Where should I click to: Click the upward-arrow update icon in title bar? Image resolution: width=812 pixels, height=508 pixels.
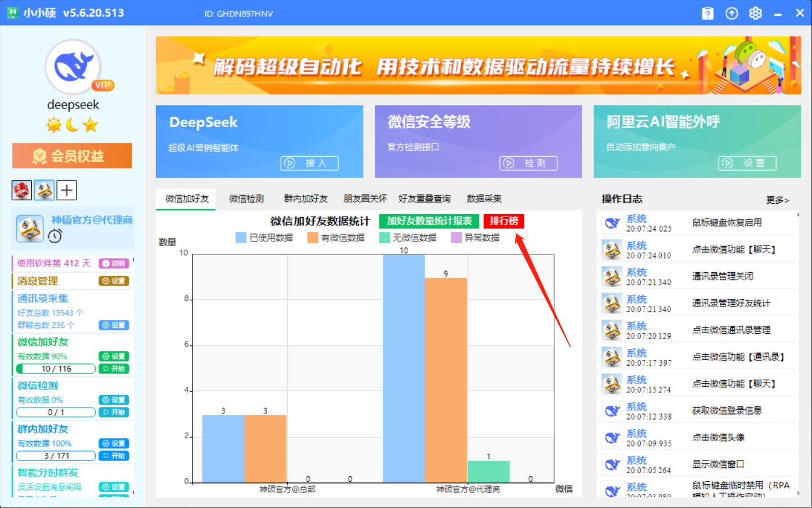point(732,13)
